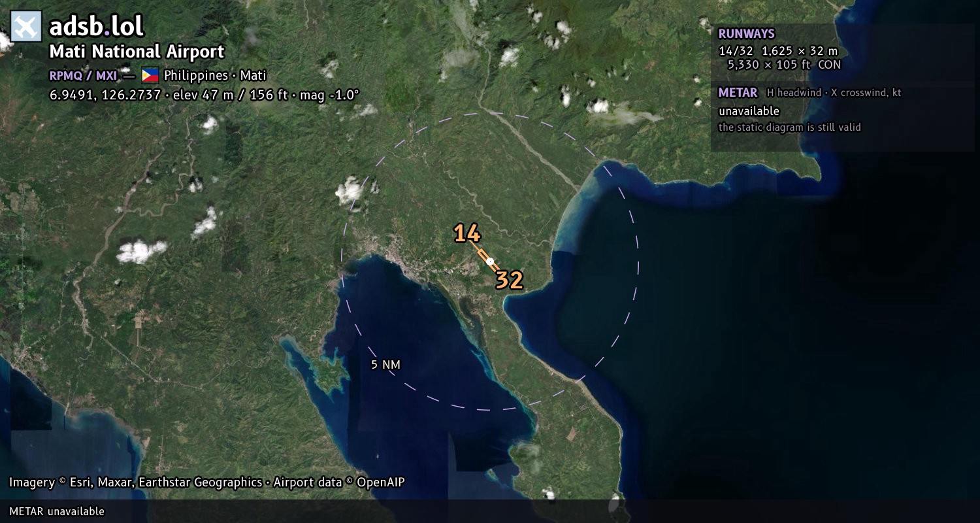Click the Esri imagery attribution text
980x523 pixels.
click(207, 482)
